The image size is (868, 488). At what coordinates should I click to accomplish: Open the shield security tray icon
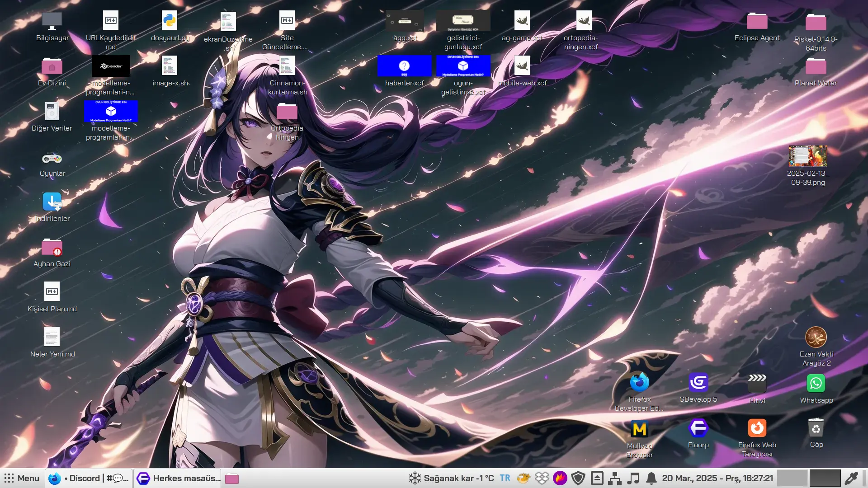pos(578,478)
